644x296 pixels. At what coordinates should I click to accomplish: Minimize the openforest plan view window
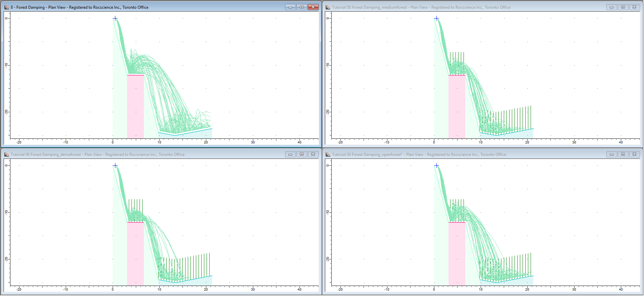click(x=611, y=154)
